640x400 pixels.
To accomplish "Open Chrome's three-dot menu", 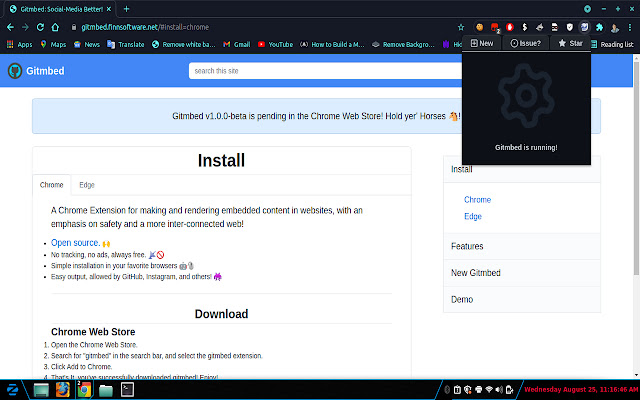I will click(x=630, y=27).
